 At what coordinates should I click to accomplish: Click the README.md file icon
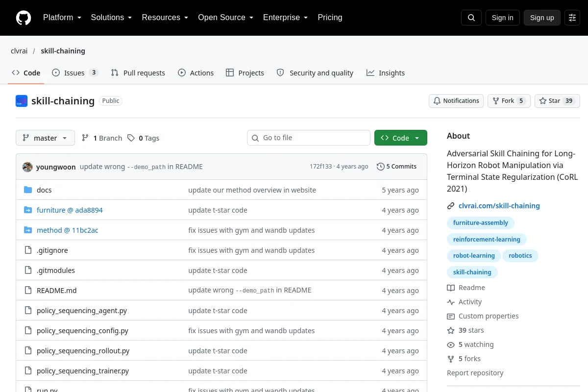[x=28, y=291]
